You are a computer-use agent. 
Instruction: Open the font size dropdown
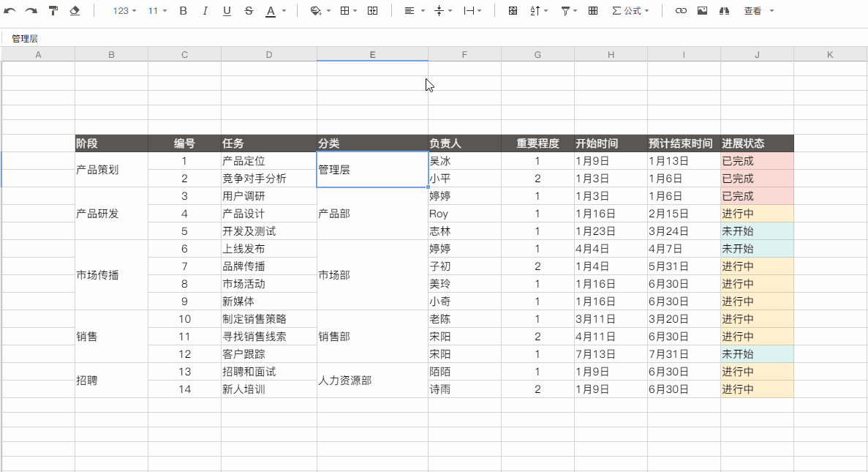[157, 10]
